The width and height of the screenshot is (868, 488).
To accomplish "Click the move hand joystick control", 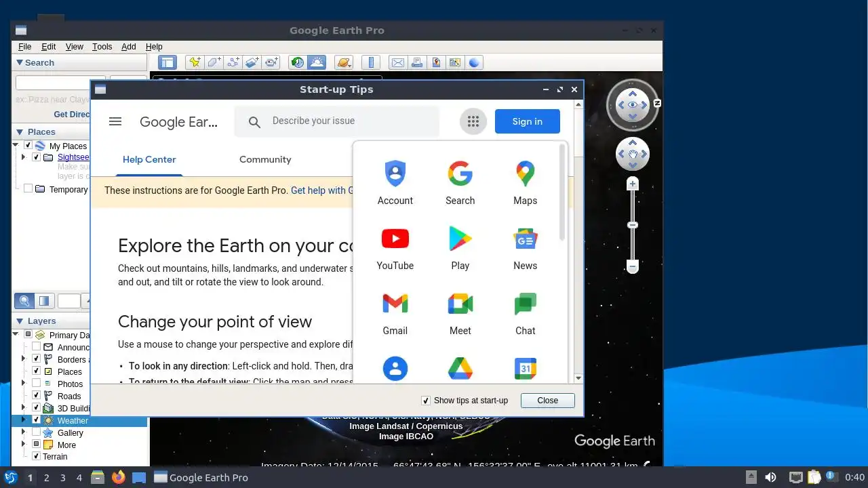I will (x=633, y=155).
